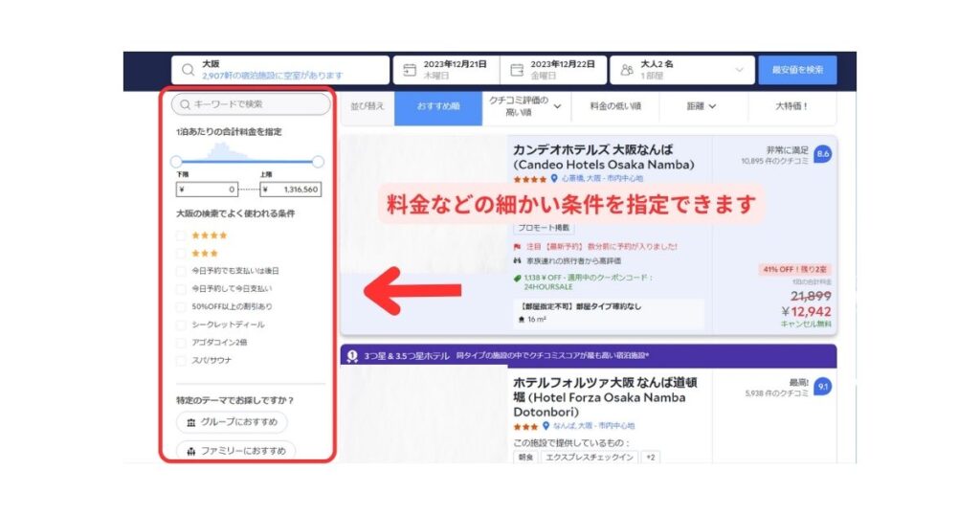Click the 最安値を検索 search button
The height and width of the screenshot is (515, 980).
[797, 70]
